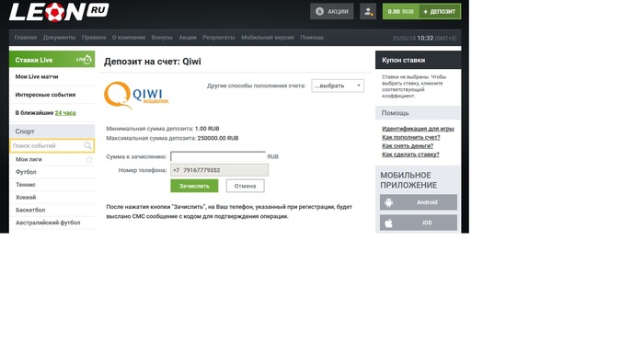Open the user profile icon
644x343 pixels.
click(x=368, y=11)
